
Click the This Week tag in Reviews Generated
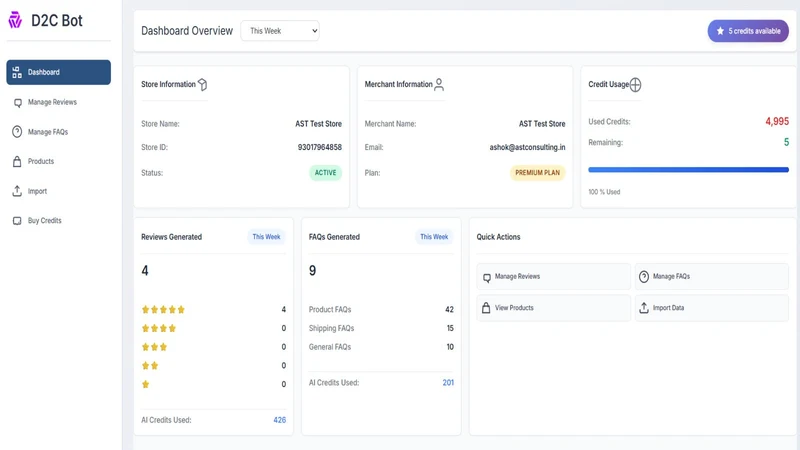click(266, 237)
